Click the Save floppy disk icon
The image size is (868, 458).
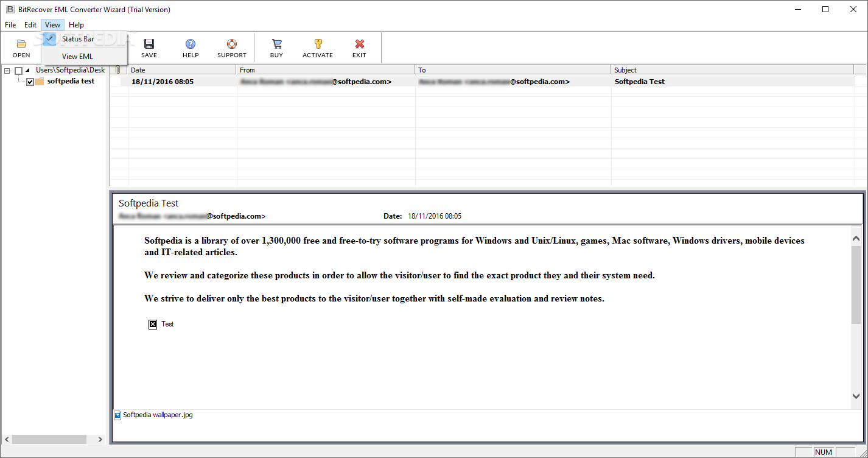149,44
